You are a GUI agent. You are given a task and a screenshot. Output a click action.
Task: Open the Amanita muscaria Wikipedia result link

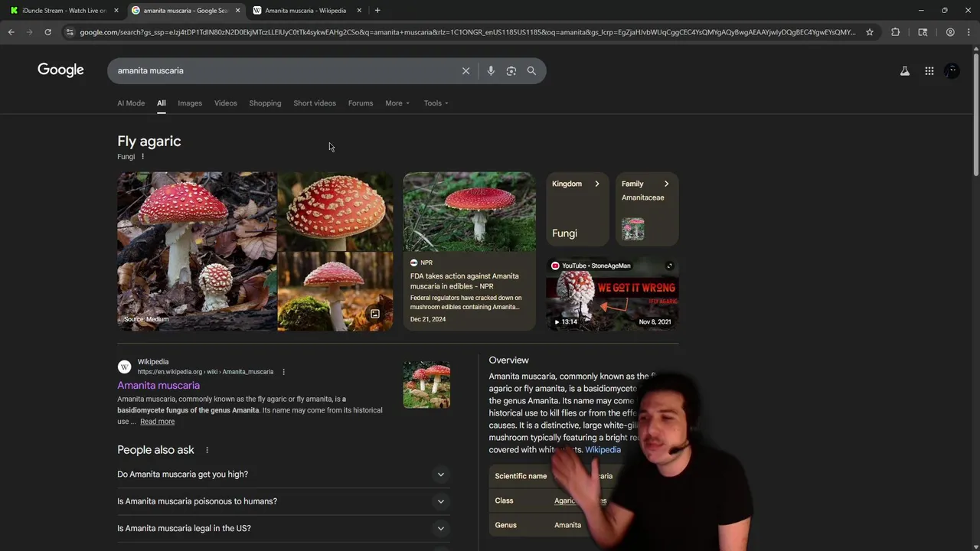pos(158,386)
